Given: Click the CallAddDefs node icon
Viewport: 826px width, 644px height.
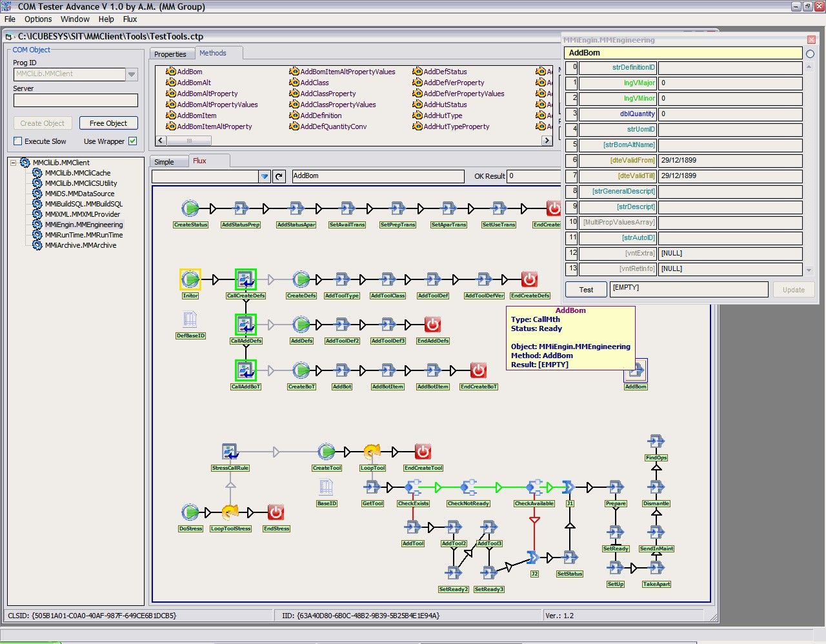Looking at the screenshot, I should coord(245,324).
